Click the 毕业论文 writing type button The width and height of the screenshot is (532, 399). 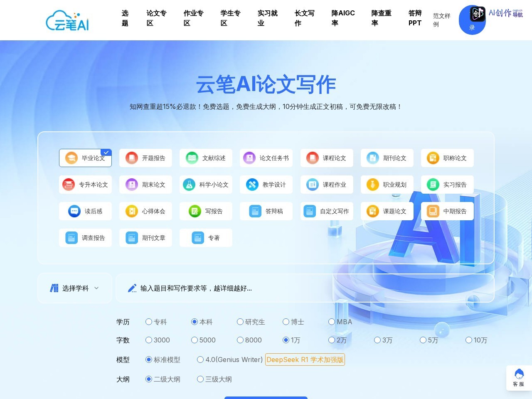85,158
